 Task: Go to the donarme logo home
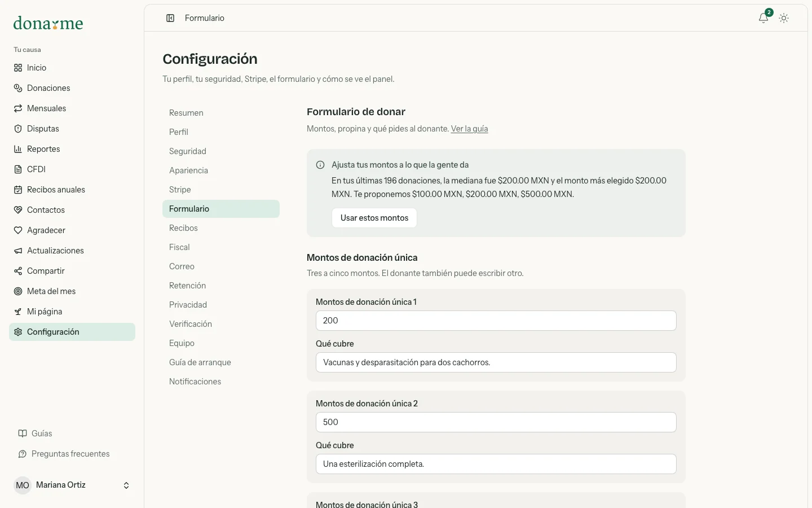[x=48, y=23]
